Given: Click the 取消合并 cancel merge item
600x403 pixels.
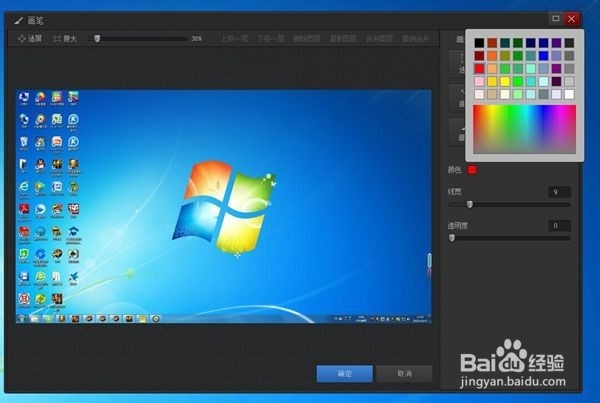Looking at the screenshot, I should point(416,39).
